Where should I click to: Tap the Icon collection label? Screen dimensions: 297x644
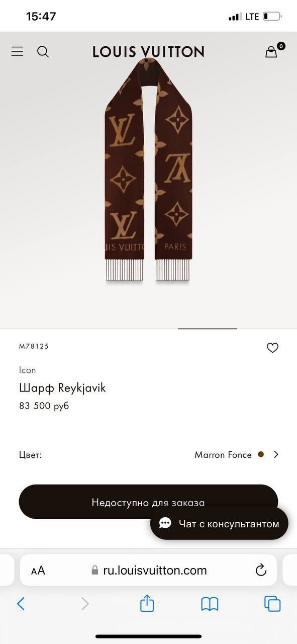coord(28,370)
